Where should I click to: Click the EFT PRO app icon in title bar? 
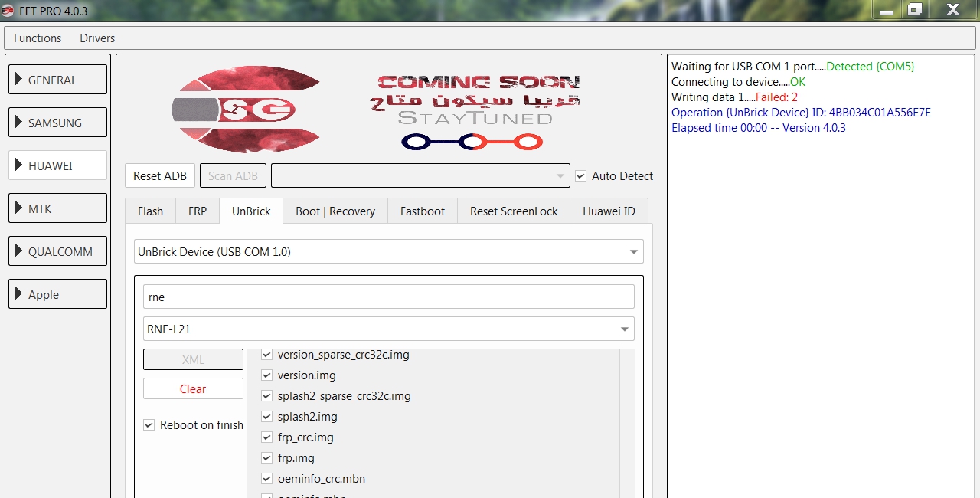coord(8,11)
